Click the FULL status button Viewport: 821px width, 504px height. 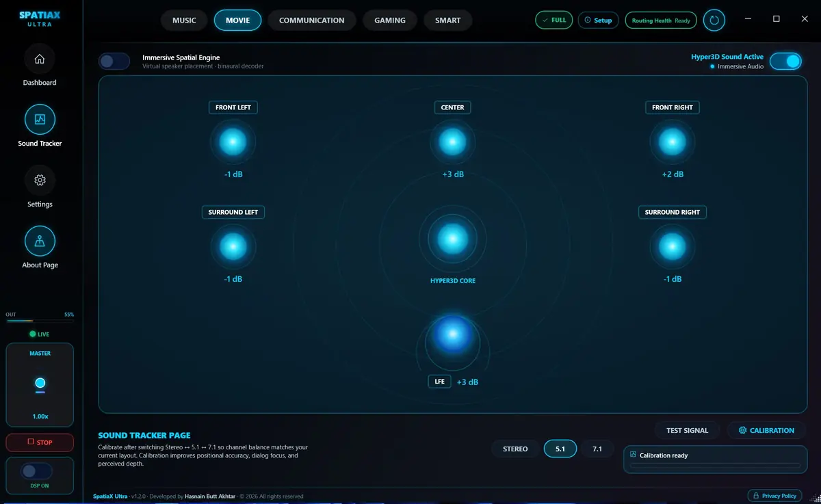(553, 20)
